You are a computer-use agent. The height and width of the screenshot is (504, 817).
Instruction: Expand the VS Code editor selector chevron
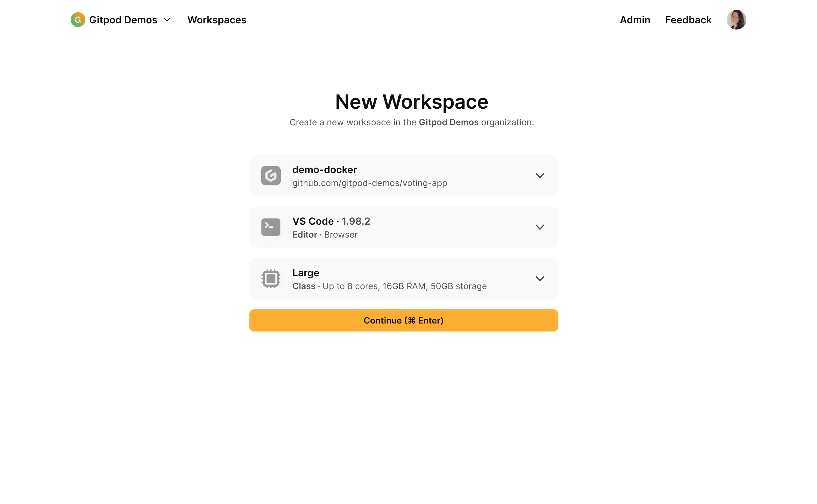[540, 227]
